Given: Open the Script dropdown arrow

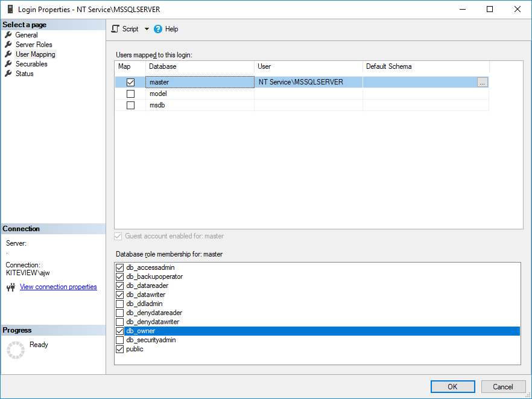Looking at the screenshot, I should (x=147, y=29).
